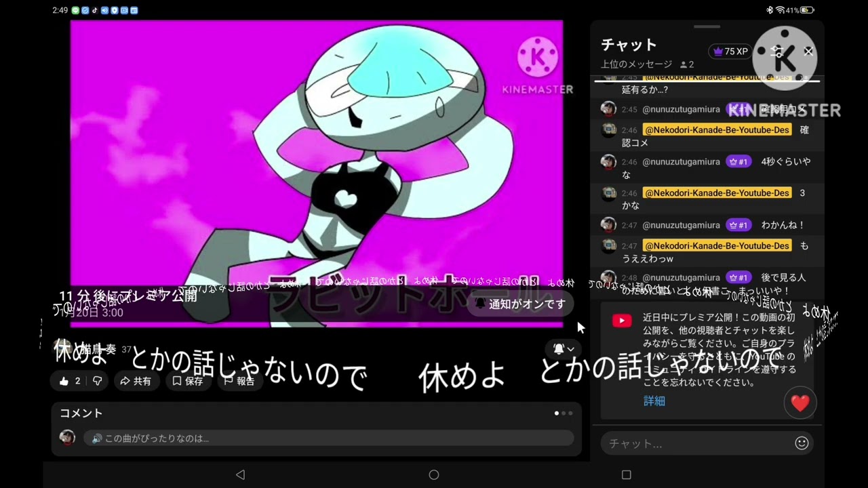
Task: Tap the 2:49 clock in status bar
Action: (x=60, y=10)
